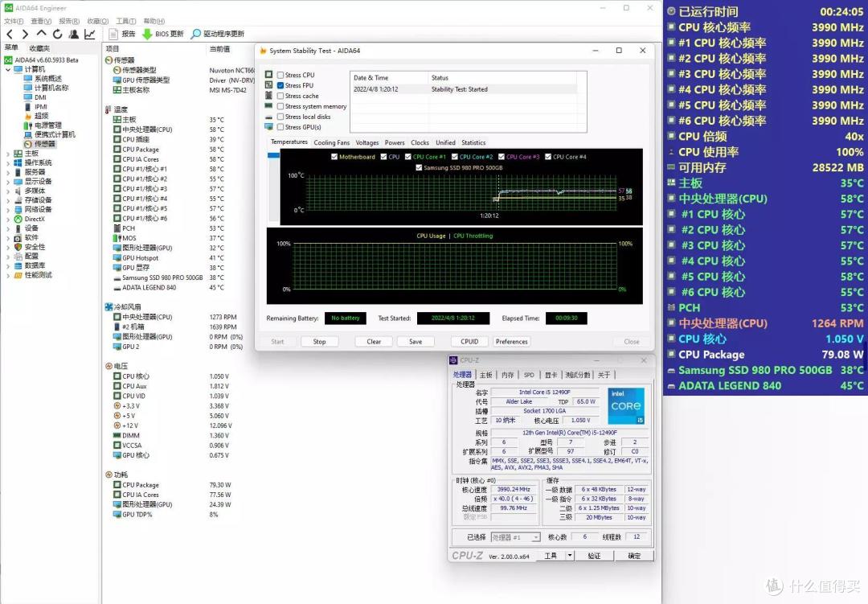Image resolution: width=868 pixels, height=604 pixels.
Task: Open the stability test Preferences
Action: (x=511, y=342)
